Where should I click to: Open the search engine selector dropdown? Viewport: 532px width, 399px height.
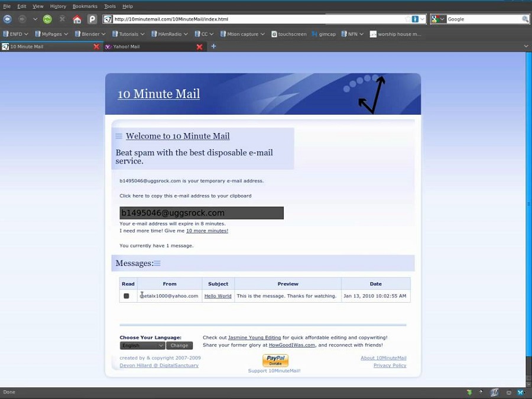pyautogui.click(x=438, y=19)
